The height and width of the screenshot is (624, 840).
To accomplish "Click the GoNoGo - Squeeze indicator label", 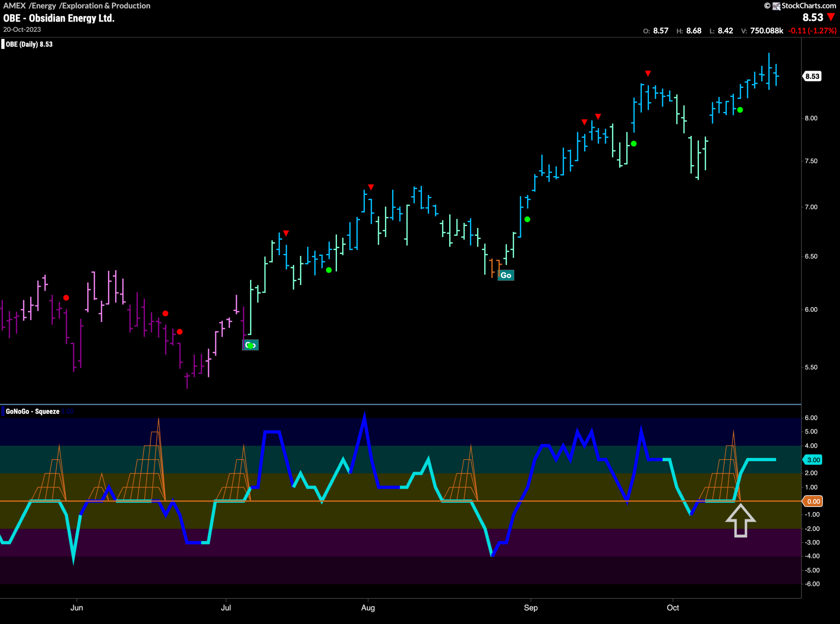I will pyautogui.click(x=32, y=411).
